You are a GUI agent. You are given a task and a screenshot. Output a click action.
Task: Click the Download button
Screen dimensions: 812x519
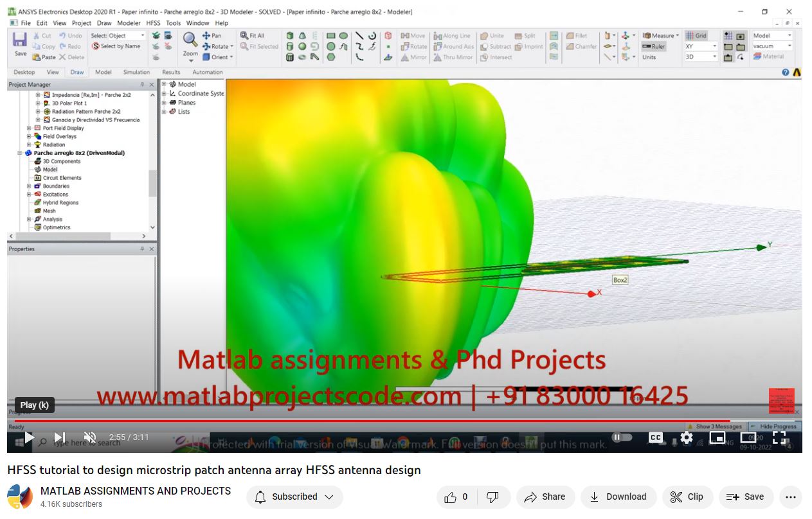618,497
